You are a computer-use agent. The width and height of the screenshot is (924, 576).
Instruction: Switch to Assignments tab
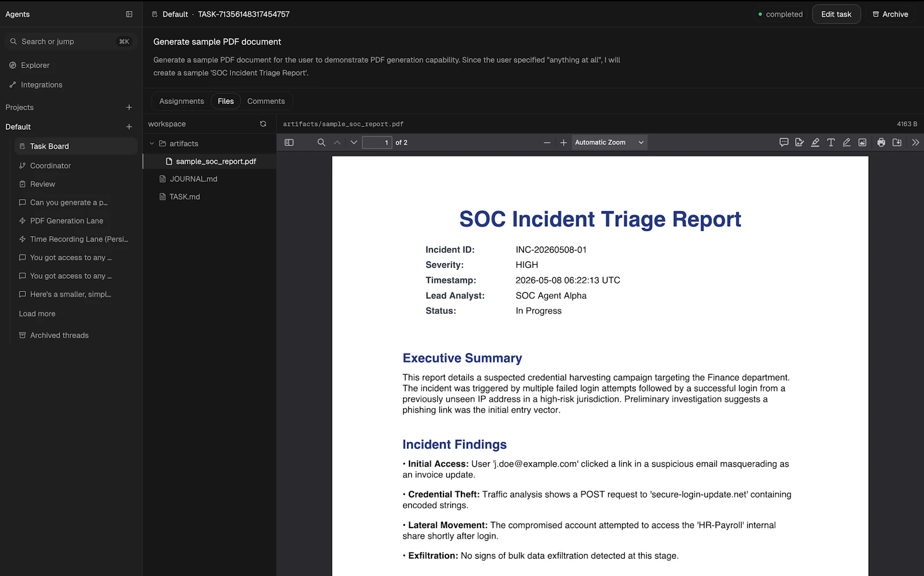[x=181, y=101]
